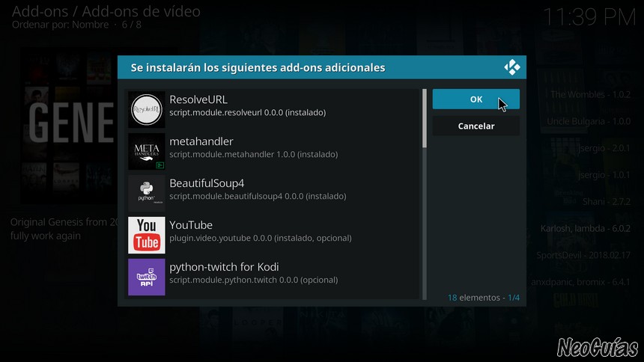Select the YouTube add-on icon
Screen dimensions: 644x362
pos(147,235)
